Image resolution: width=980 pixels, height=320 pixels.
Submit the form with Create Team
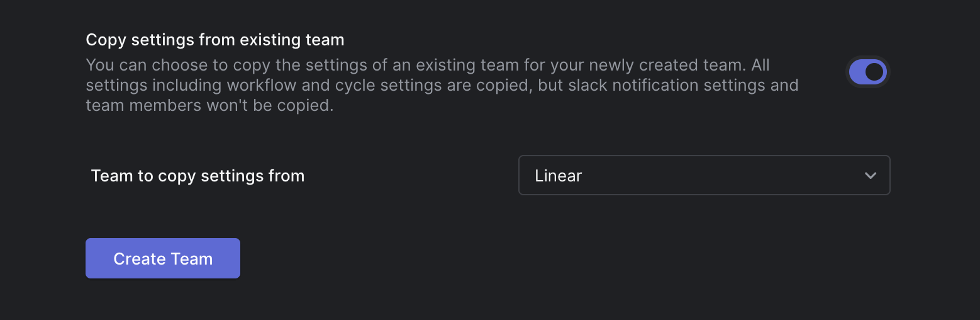click(x=163, y=258)
